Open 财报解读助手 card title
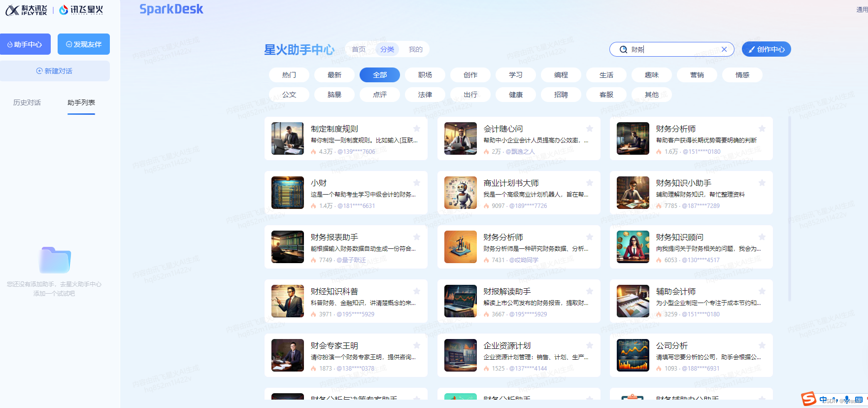 [507, 292]
